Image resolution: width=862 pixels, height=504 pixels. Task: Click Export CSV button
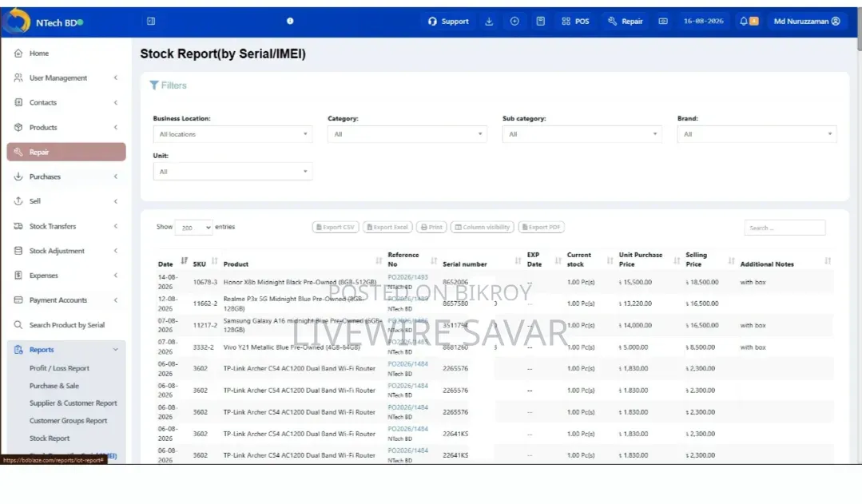pyautogui.click(x=336, y=227)
